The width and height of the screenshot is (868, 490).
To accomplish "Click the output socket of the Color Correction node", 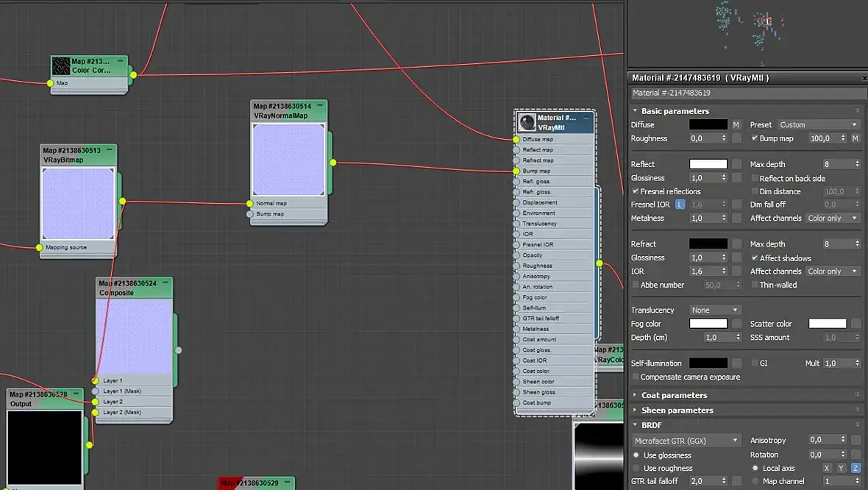I will [133, 75].
